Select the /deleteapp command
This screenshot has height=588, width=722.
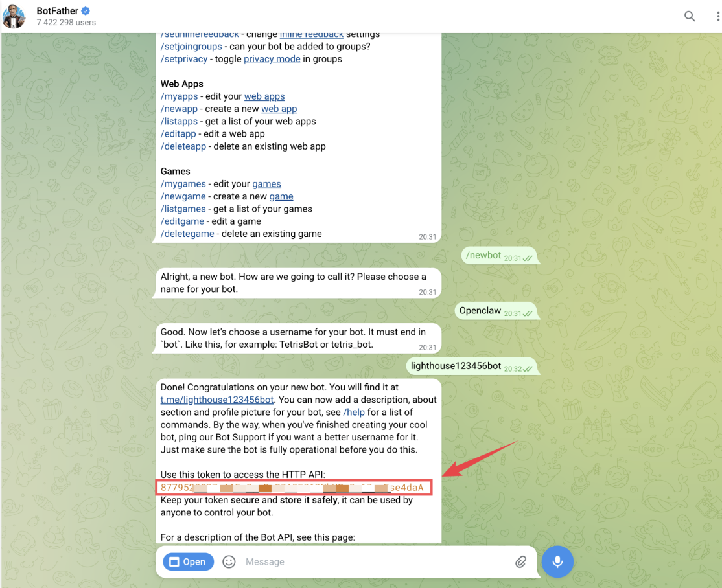pyautogui.click(x=183, y=146)
